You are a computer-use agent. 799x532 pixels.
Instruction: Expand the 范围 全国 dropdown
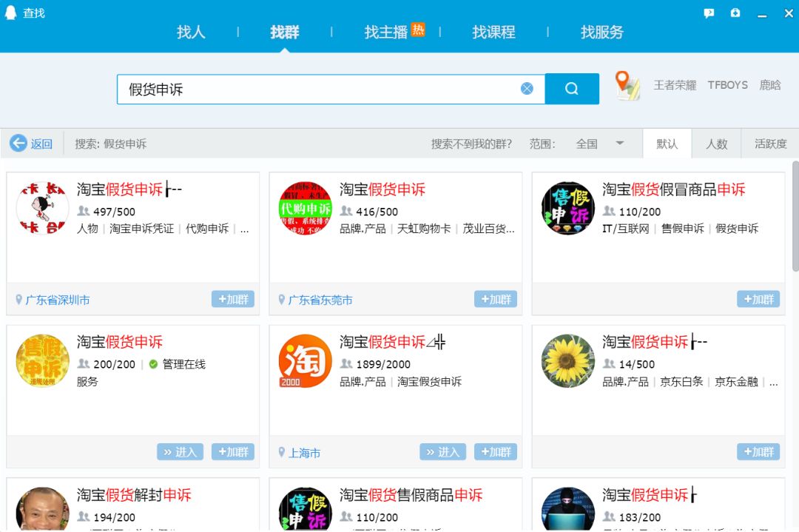599,144
